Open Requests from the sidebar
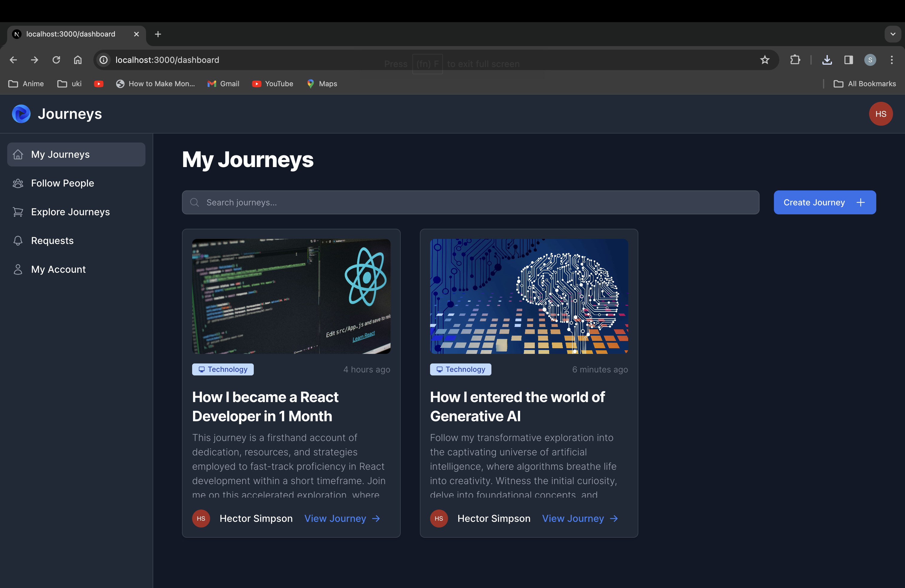The width and height of the screenshot is (905, 588). click(x=52, y=240)
